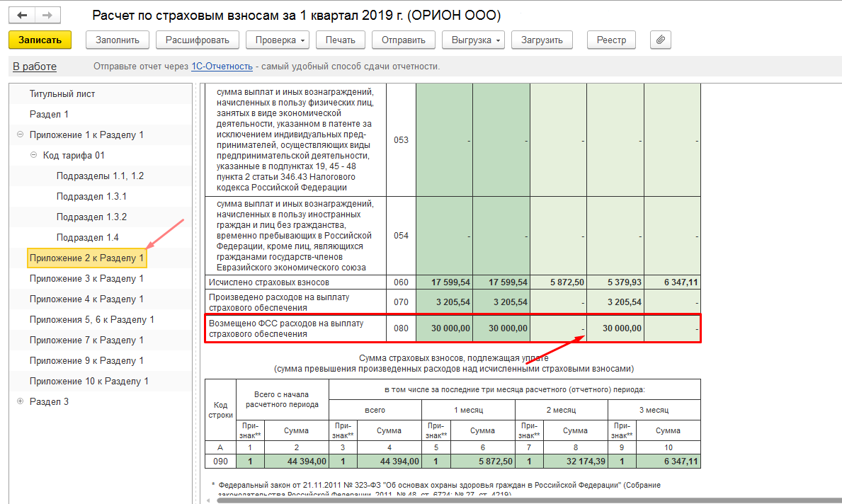Image resolution: width=842 pixels, height=504 pixels.
Task: Follow the 1С-Отчетность link
Action: [x=222, y=67]
